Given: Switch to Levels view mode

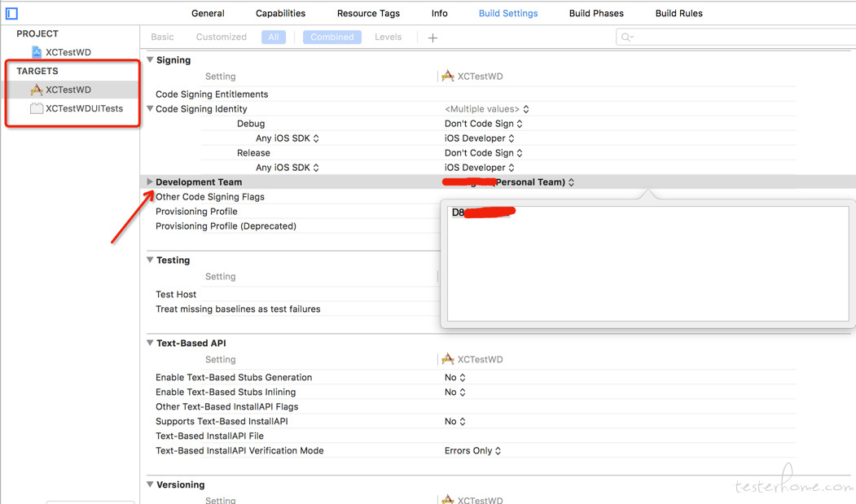Looking at the screenshot, I should [x=388, y=37].
